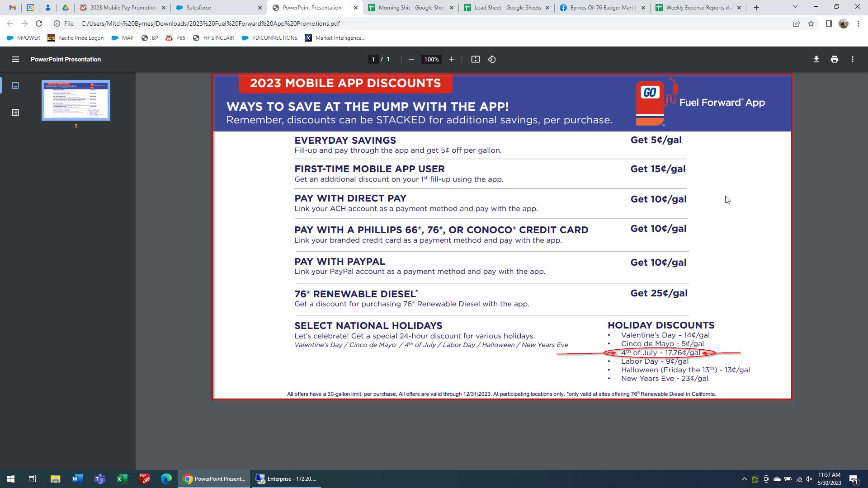
Task: Zoom in on the PDF page
Action: click(x=451, y=59)
